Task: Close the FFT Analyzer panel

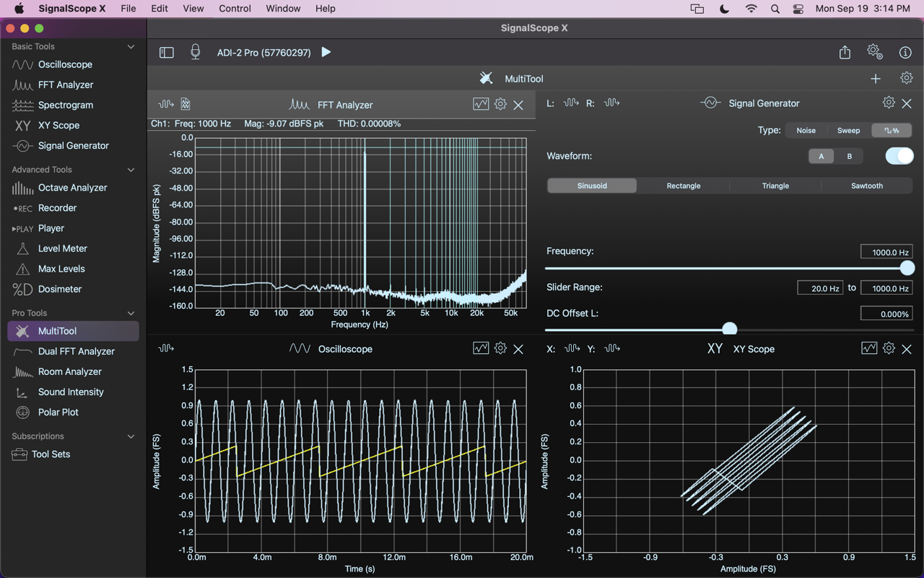Action: coord(518,105)
